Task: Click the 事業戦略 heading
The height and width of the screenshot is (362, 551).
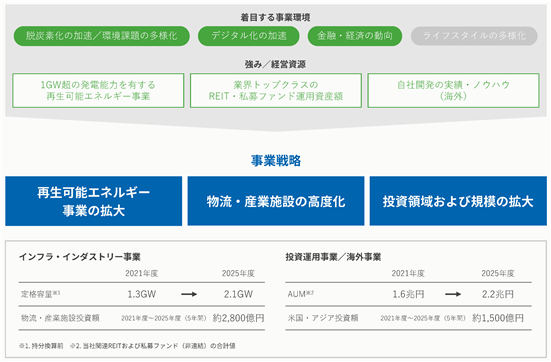Action: (x=276, y=161)
